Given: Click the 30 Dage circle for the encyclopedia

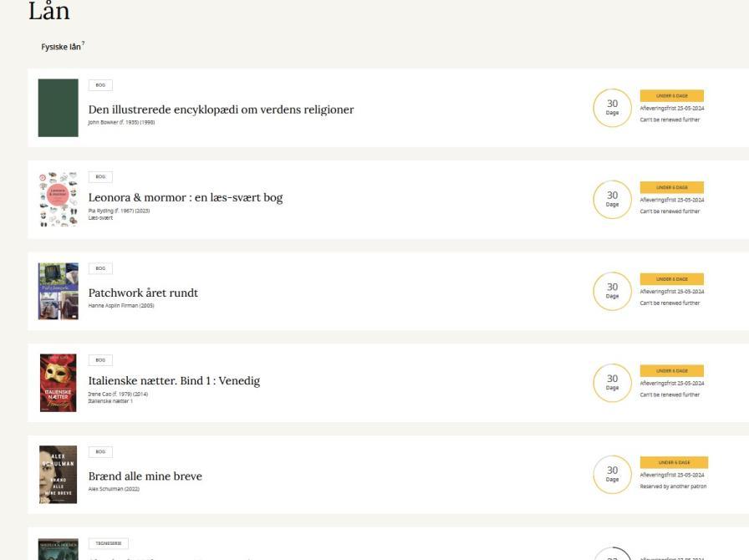Looking at the screenshot, I should pos(612,108).
